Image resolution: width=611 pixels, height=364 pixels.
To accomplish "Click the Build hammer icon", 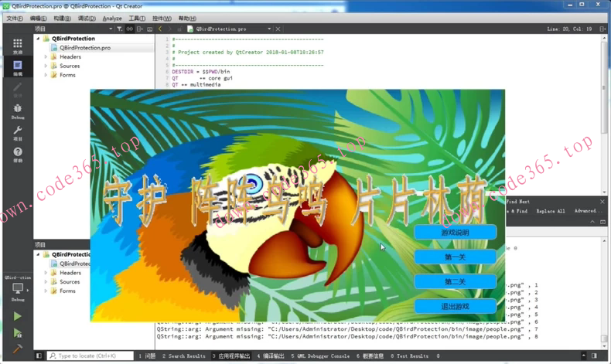I will pos(17,349).
